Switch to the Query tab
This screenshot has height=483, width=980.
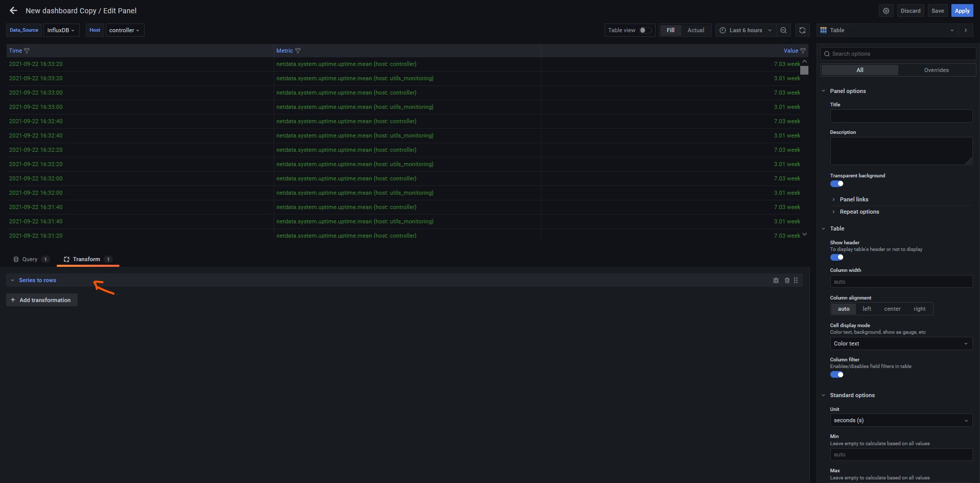point(30,259)
